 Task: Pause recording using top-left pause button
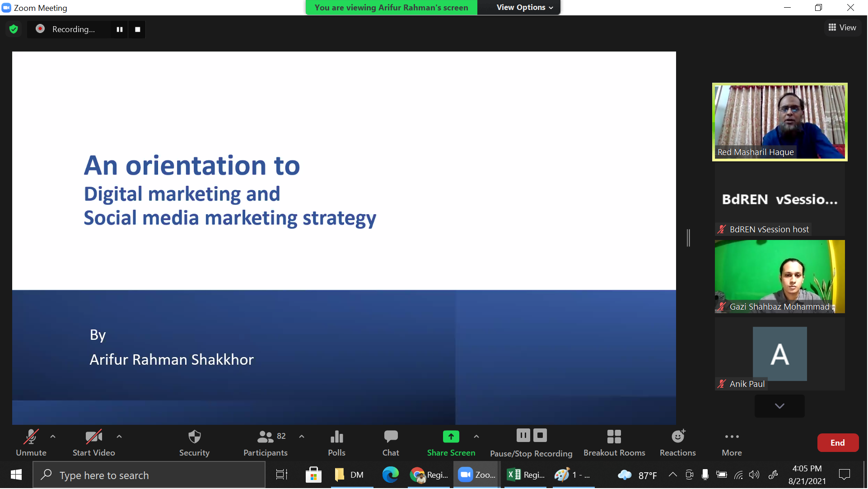click(x=120, y=29)
